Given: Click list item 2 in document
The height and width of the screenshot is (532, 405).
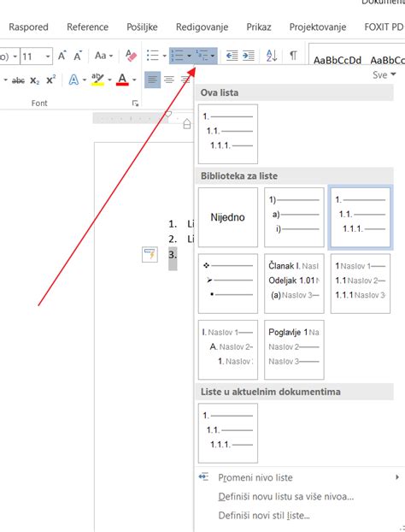Looking at the screenshot, I should pyautogui.click(x=181, y=239).
